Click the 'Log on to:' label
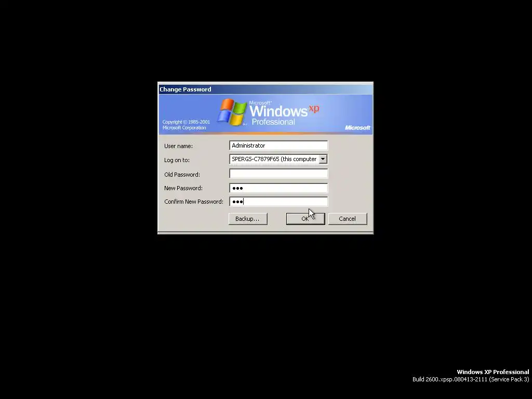Viewport: 532px width, 399px height. click(x=177, y=160)
